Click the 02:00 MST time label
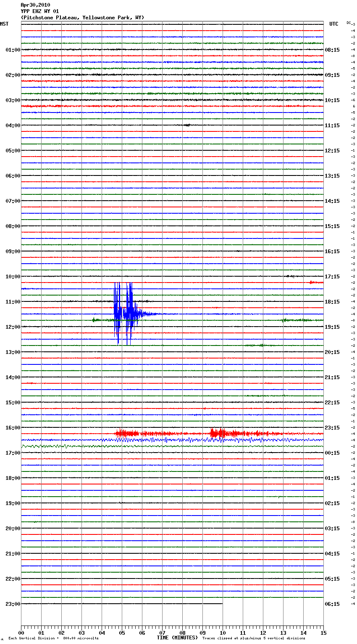Image resolution: width=357 pixels, height=644 pixels. (13, 75)
